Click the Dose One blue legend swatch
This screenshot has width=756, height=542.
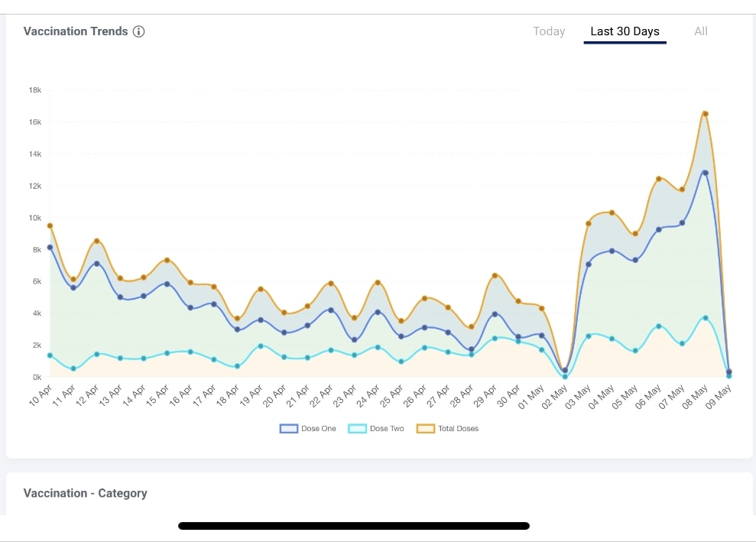coord(288,429)
